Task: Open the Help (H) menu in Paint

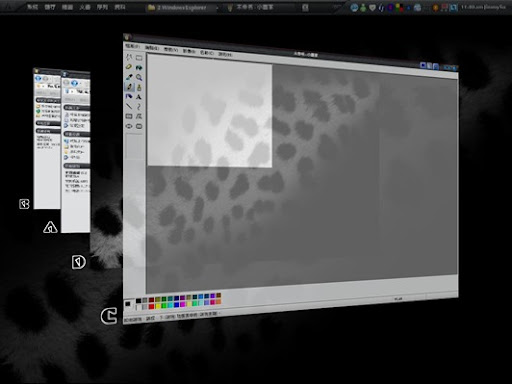Action: (225, 54)
